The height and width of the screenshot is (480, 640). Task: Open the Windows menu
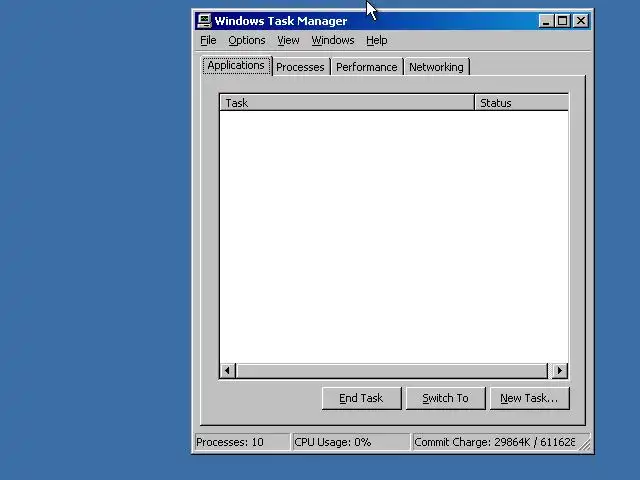point(333,40)
